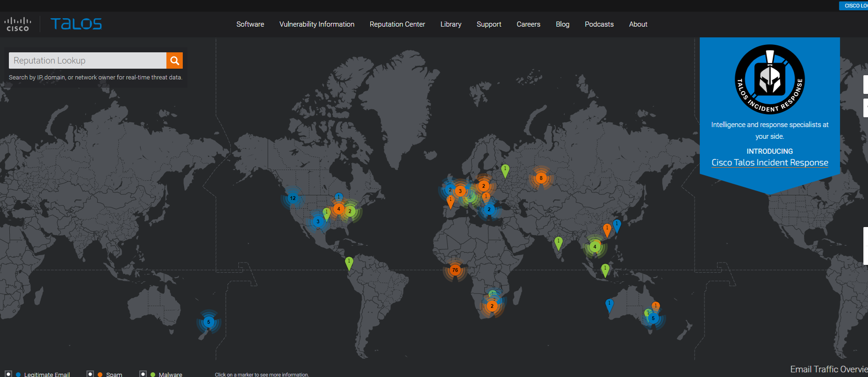Click the Talos Incident Response badge emblem

click(x=770, y=79)
